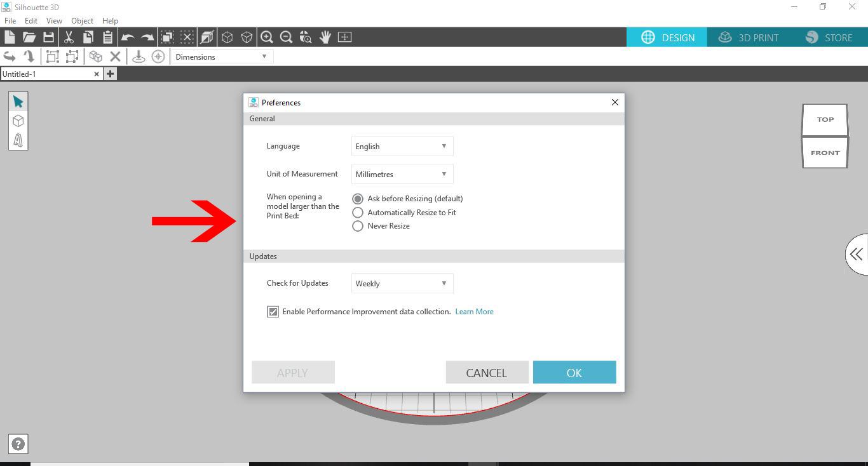Click the wireframe cube view icon
The height and width of the screenshot is (466, 868).
tap(227, 37)
